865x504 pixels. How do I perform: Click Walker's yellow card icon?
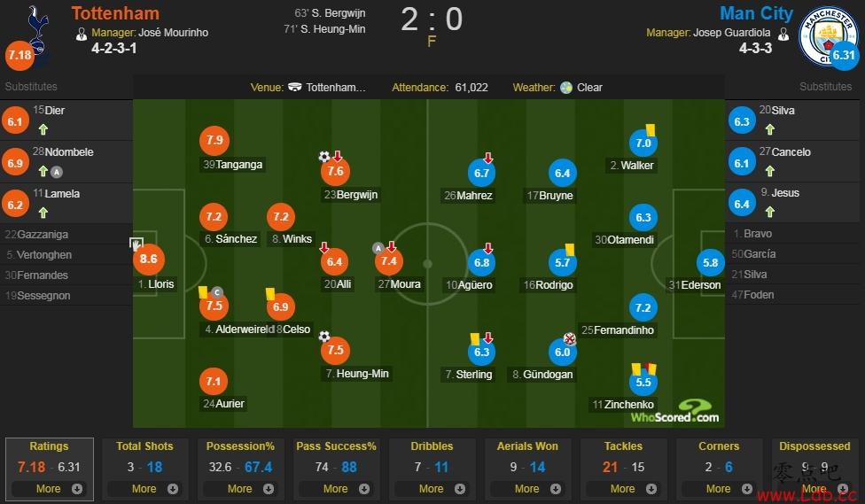651,128
